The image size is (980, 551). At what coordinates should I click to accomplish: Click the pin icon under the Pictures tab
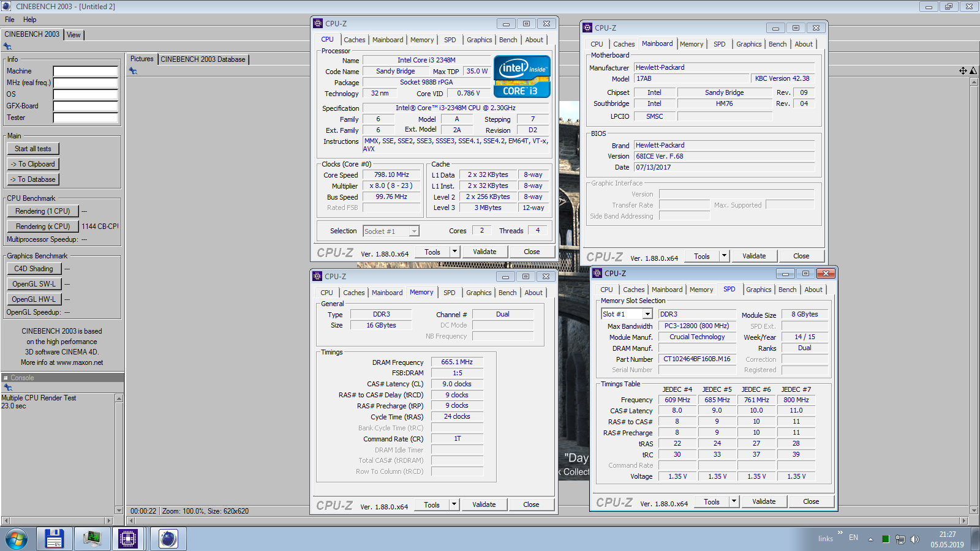133,71
